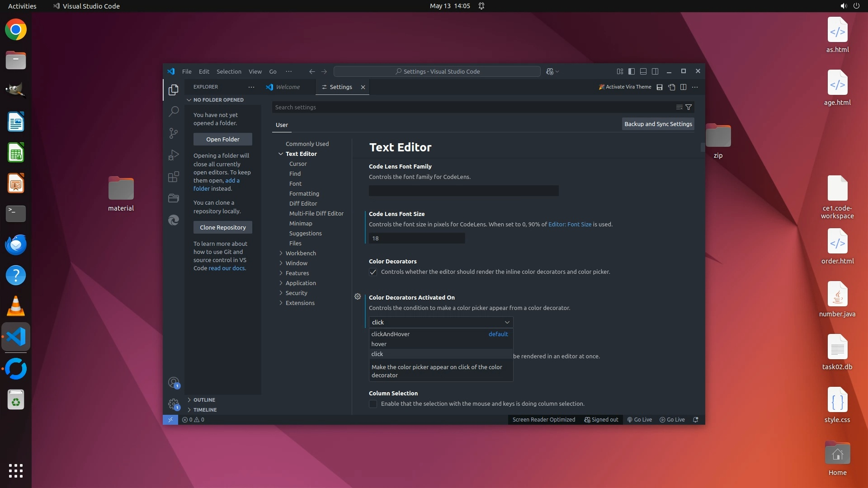This screenshot has height=488, width=868.
Task: Toggle the primary sidebar layout icon
Action: click(632, 71)
